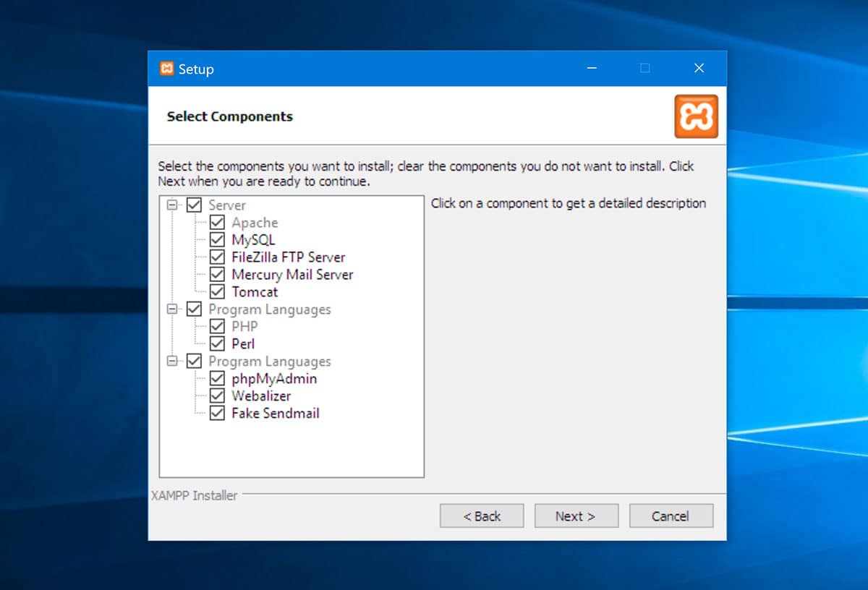
Task: Select the MySQL label in the tree
Action: click(x=253, y=240)
